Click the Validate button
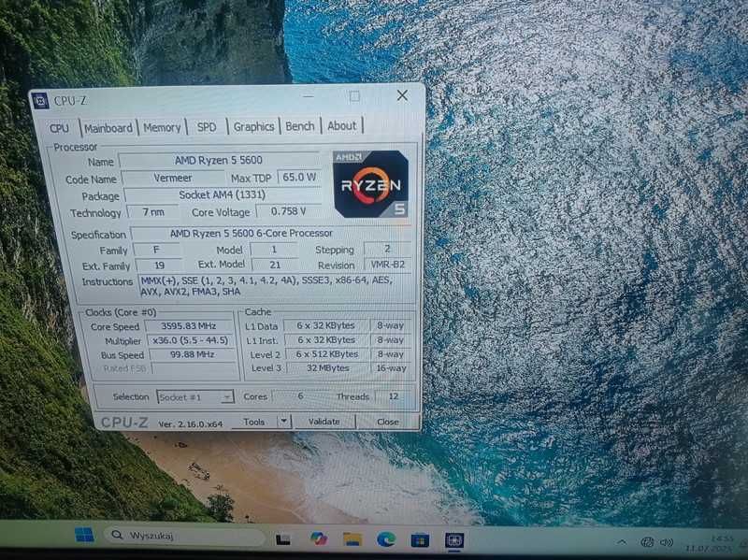 click(324, 422)
